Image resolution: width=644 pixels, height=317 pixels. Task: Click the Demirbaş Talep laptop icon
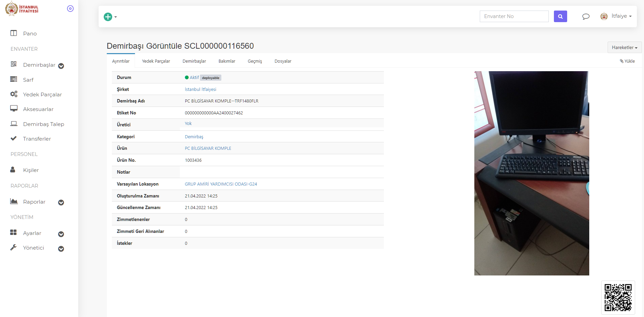tap(14, 124)
